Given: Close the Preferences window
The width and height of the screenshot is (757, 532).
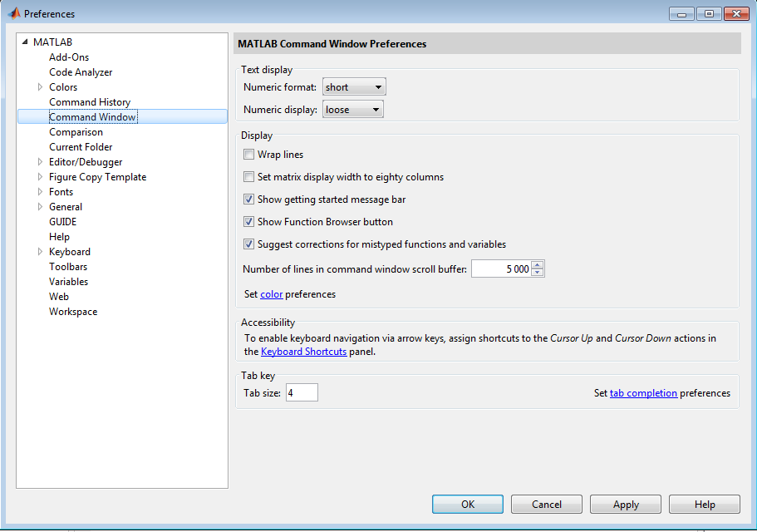Looking at the screenshot, I should 736,13.
